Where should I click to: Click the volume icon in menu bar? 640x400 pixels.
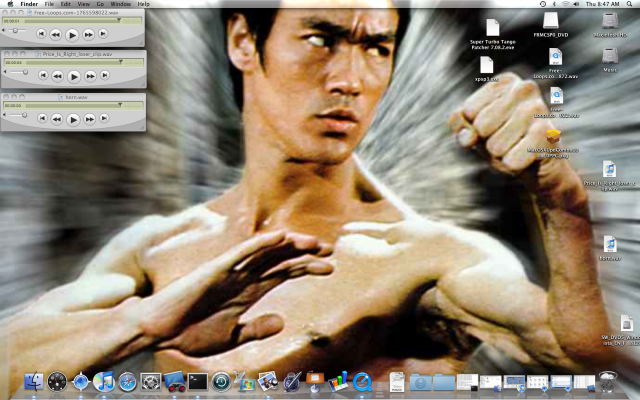tap(576, 4)
